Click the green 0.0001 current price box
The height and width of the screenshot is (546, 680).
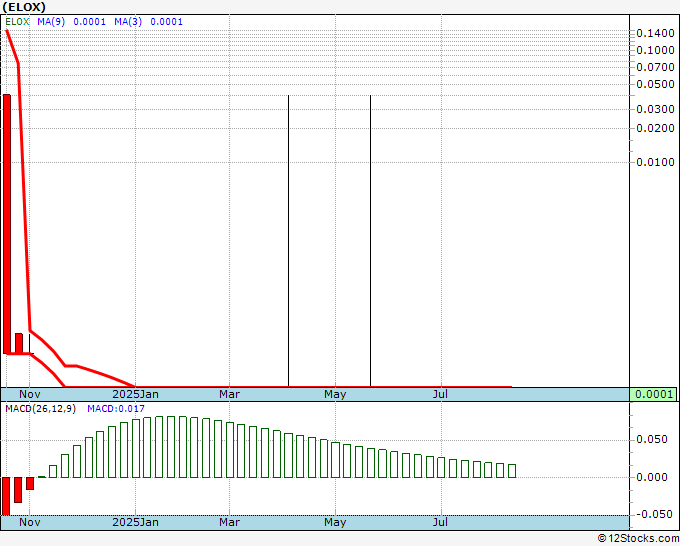click(654, 394)
